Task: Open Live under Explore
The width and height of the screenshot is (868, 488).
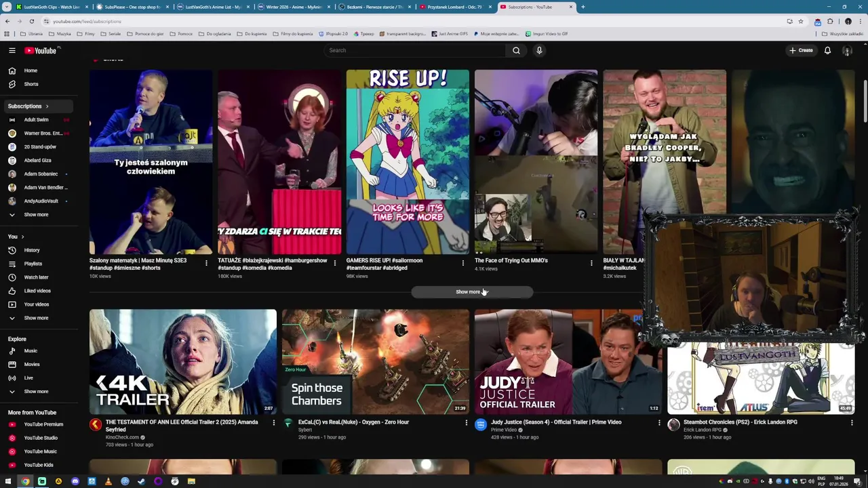Action: [x=37, y=378]
